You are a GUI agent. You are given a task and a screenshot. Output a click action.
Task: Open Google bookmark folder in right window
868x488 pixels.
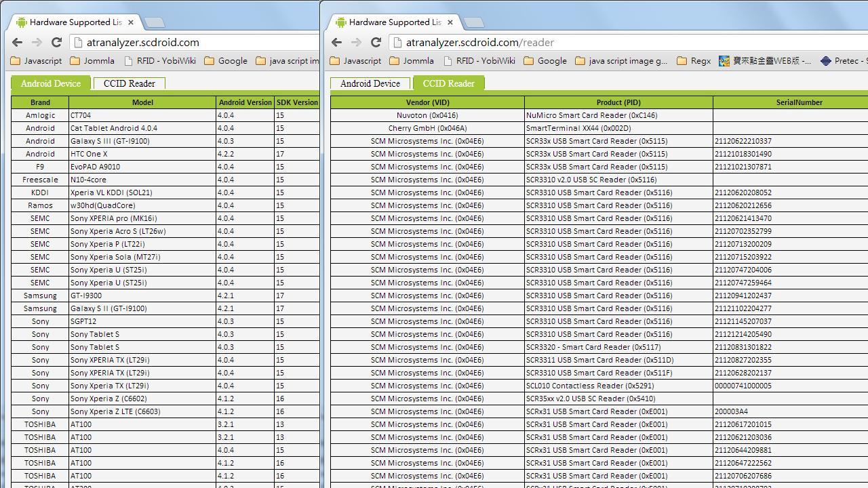(x=545, y=60)
